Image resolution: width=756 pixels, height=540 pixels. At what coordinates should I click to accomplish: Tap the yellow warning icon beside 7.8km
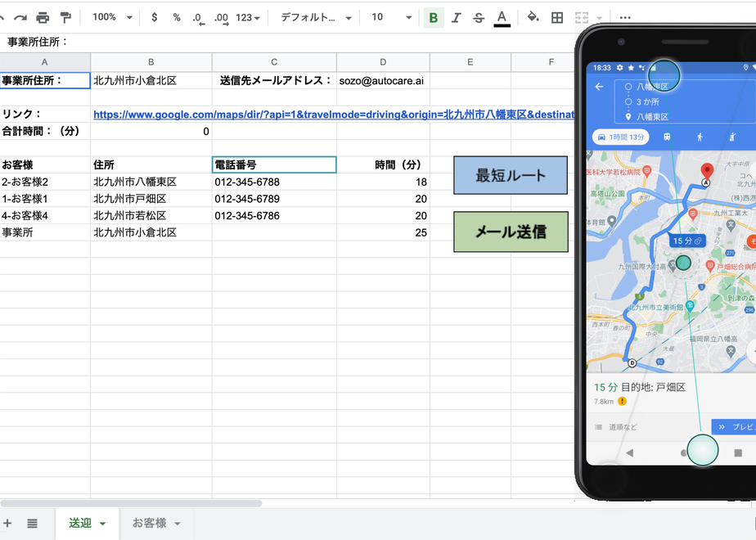[x=623, y=401]
